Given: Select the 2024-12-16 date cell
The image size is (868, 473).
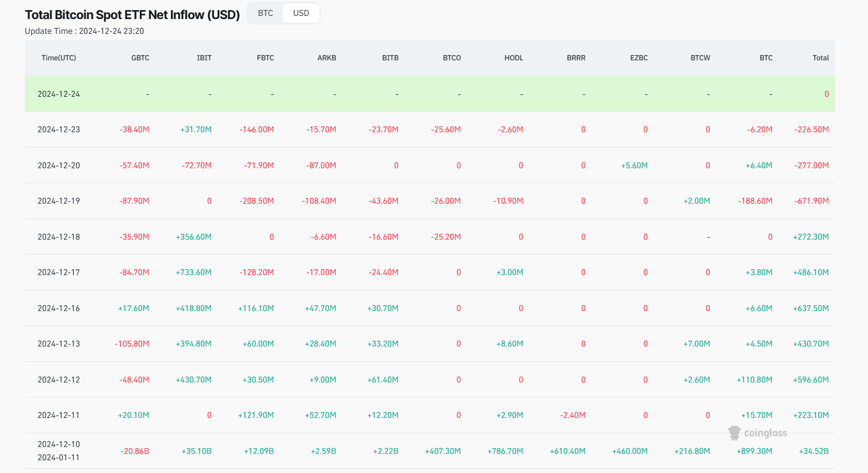Looking at the screenshot, I should coord(59,308).
